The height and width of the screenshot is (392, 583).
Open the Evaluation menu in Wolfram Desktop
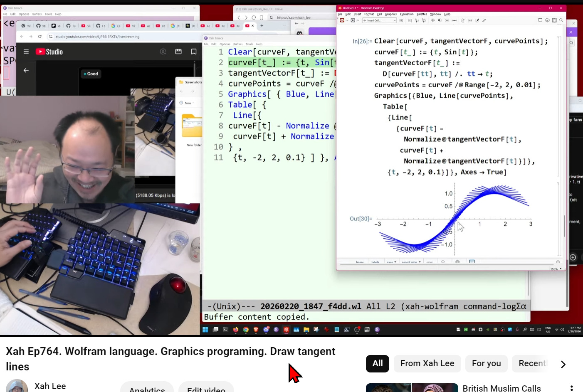pyautogui.click(x=406, y=14)
